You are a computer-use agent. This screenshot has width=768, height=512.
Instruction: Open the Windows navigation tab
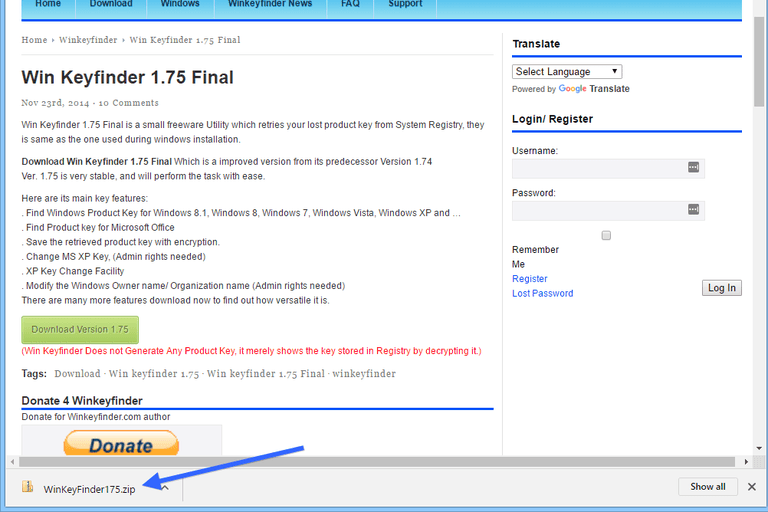pyautogui.click(x=180, y=5)
